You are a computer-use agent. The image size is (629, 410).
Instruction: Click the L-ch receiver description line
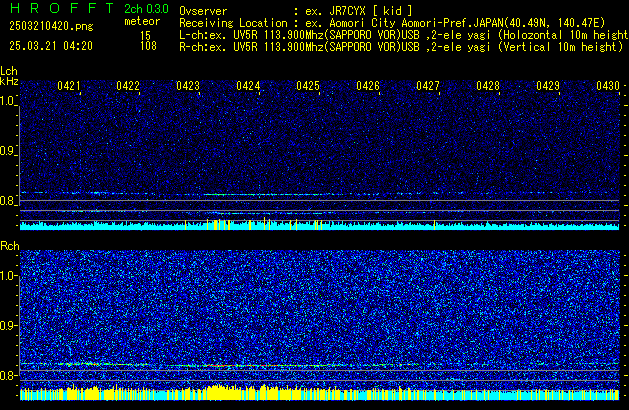pos(404,35)
